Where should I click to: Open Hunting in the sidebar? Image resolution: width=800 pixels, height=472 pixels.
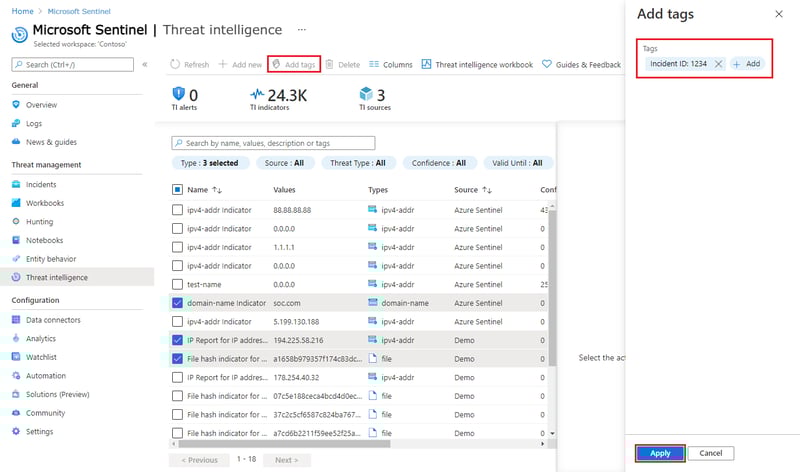pyautogui.click(x=39, y=221)
